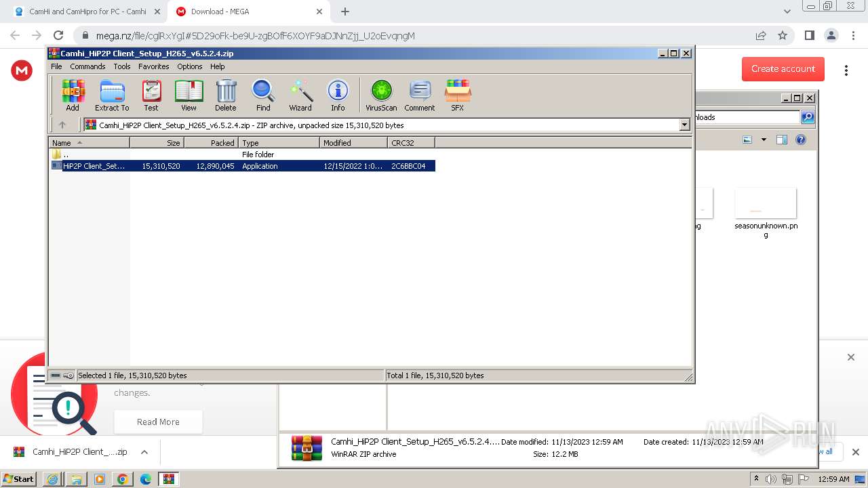Select seasonunknown.png file in Explorer window
This screenshot has width=868, height=488.
click(x=766, y=212)
